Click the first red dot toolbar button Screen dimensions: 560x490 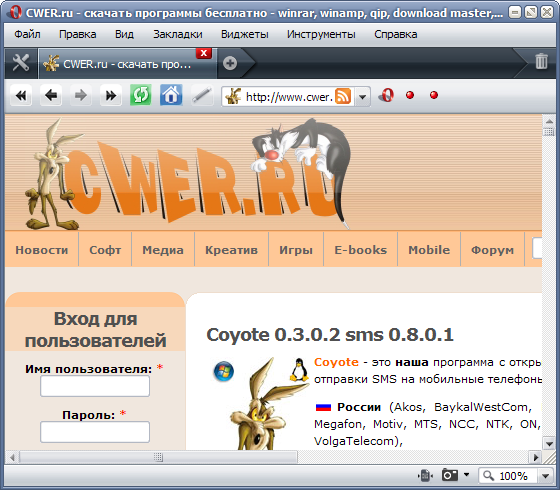(x=410, y=95)
